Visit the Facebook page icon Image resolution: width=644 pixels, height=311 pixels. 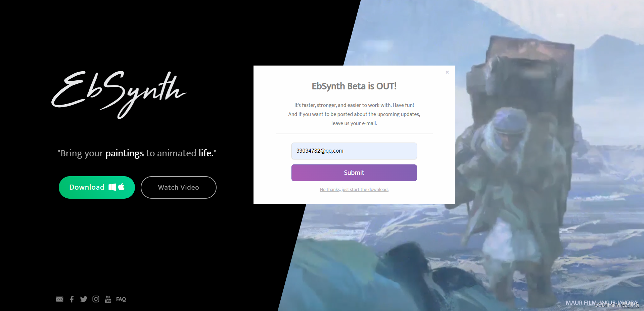coord(72,299)
